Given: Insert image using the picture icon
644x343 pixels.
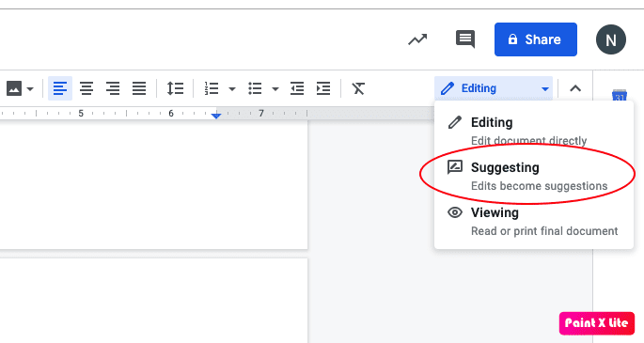Looking at the screenshot, I should [x=13, y=88].
